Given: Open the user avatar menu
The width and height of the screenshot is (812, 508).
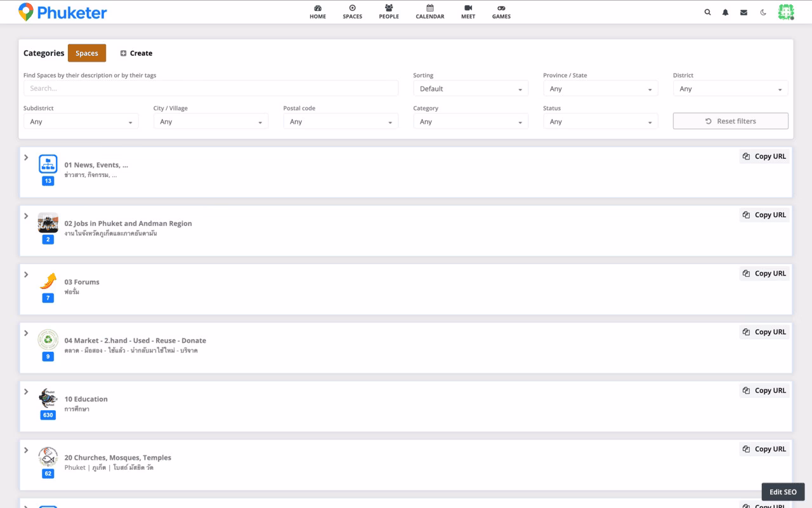Looking at the screenshot, I should tap(787, 12).
